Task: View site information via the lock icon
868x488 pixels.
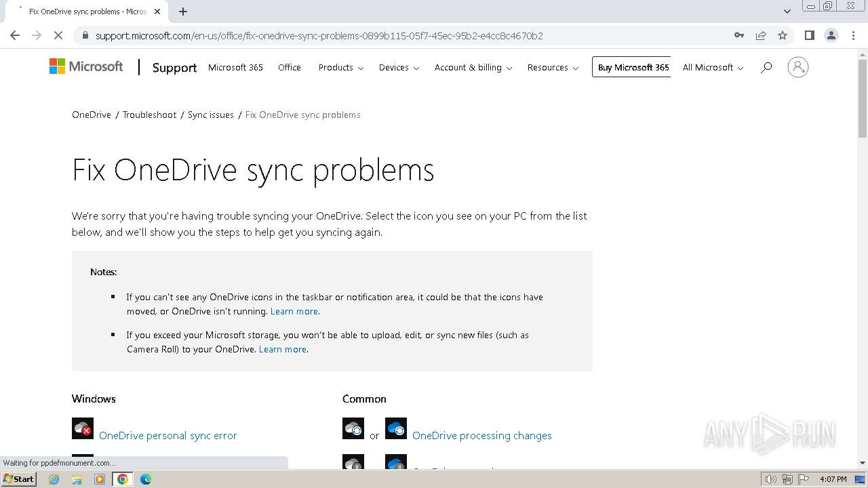Action: [85, 35]
